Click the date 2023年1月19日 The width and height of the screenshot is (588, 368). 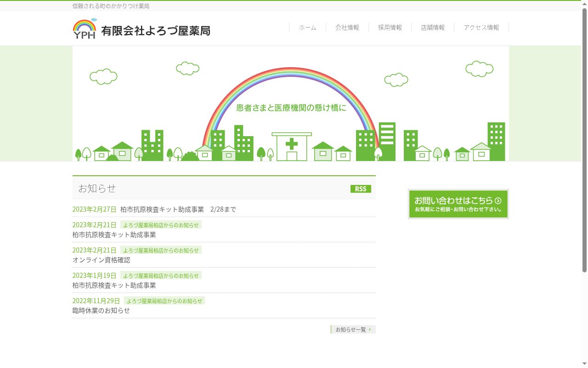tap(94, 276)
